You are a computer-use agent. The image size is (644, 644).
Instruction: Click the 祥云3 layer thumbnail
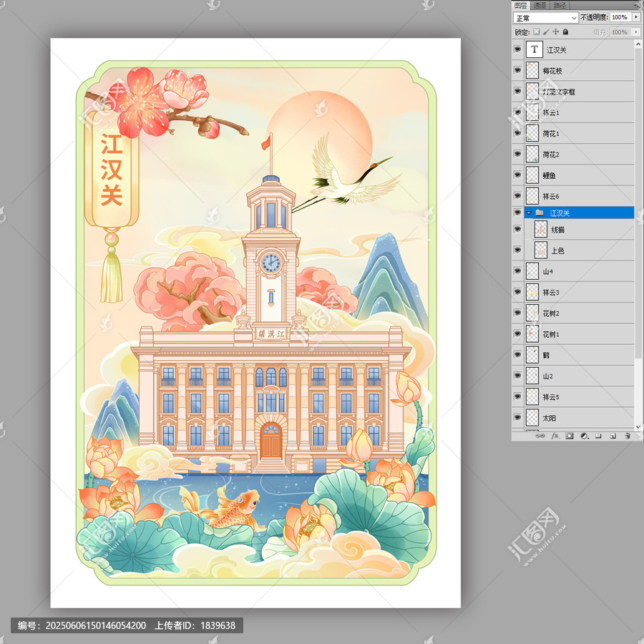pos(532,293)
